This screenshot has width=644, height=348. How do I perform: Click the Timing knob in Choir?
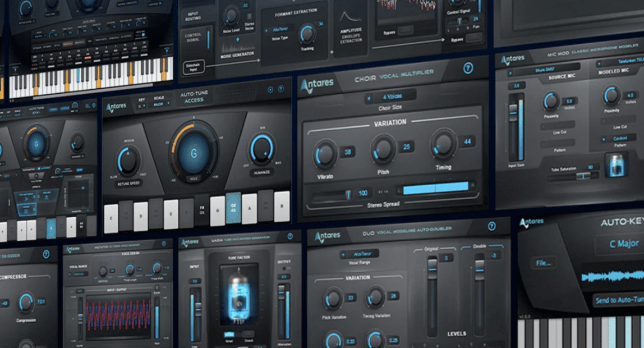(x=443, y=144)
